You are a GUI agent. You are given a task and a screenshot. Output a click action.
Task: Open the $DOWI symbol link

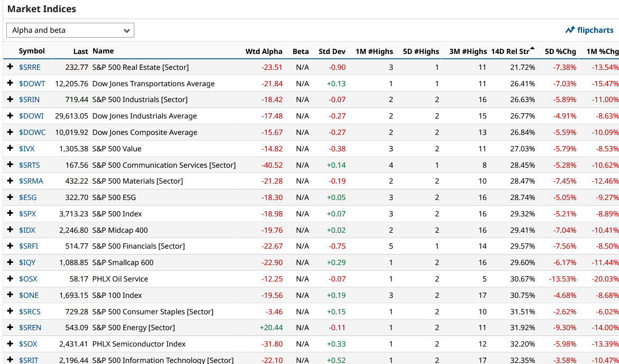click(x=31, y=116)
